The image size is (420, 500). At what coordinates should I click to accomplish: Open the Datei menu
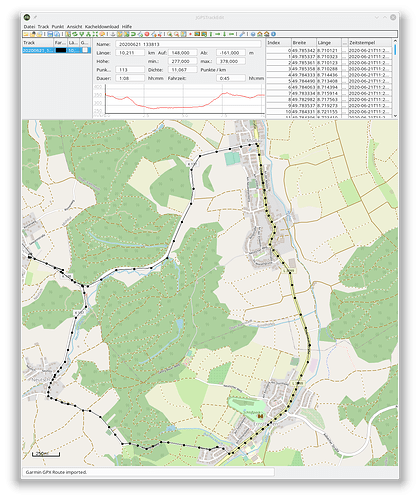pyautogui.click(x=29, y=26)
